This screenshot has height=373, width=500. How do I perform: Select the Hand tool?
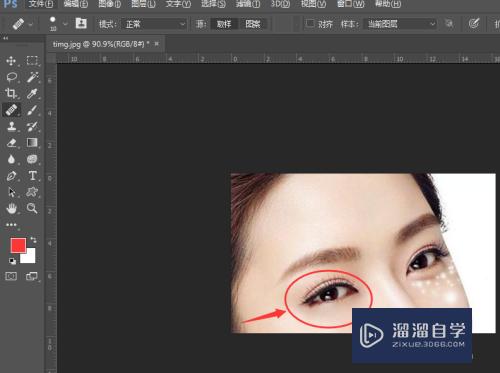tap(12, 209)
